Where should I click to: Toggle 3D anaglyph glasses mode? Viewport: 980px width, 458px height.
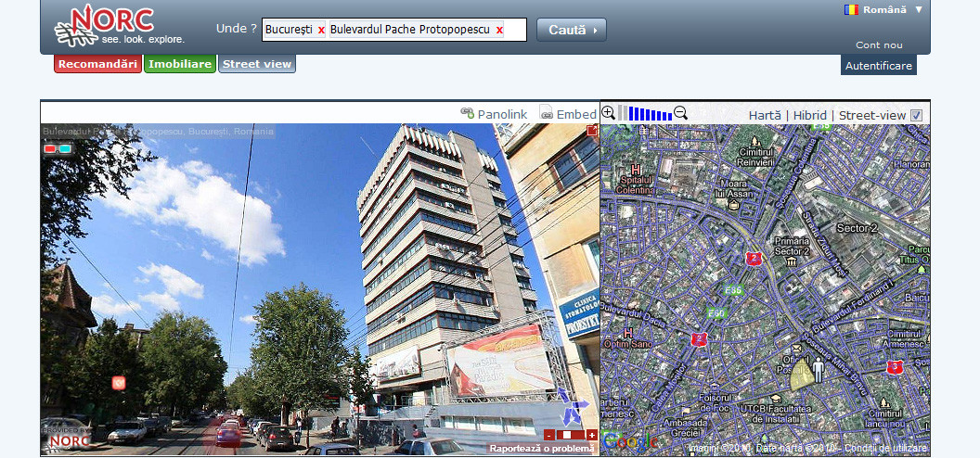click(58, 148)
